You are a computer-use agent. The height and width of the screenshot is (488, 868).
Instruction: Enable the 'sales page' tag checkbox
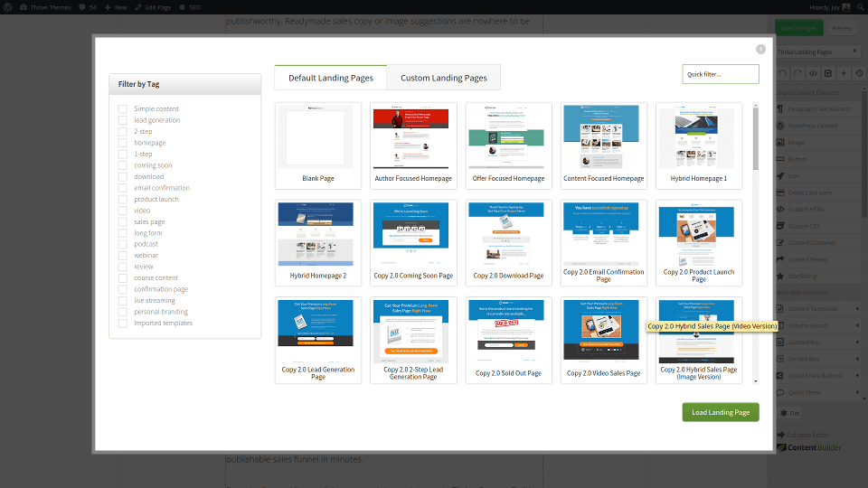click(x=122, y=221)
